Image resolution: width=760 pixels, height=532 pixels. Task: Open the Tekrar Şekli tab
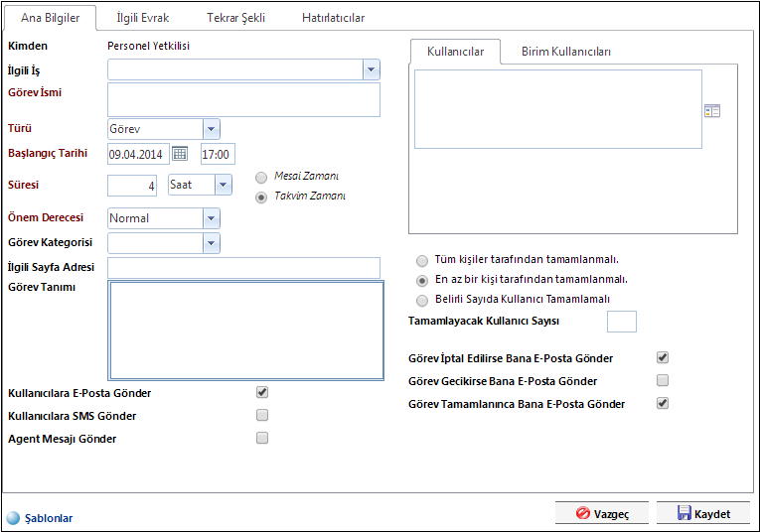[x=235, y=18]
